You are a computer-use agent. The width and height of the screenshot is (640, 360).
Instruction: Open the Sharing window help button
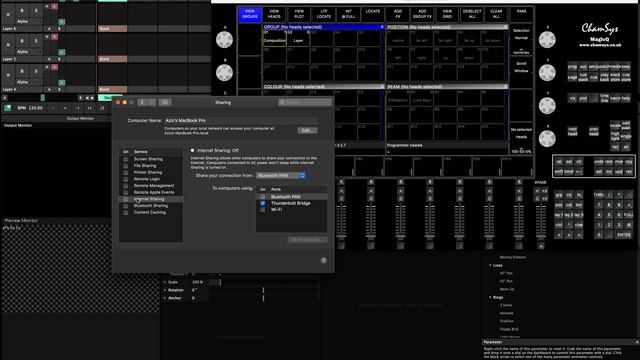323,260
